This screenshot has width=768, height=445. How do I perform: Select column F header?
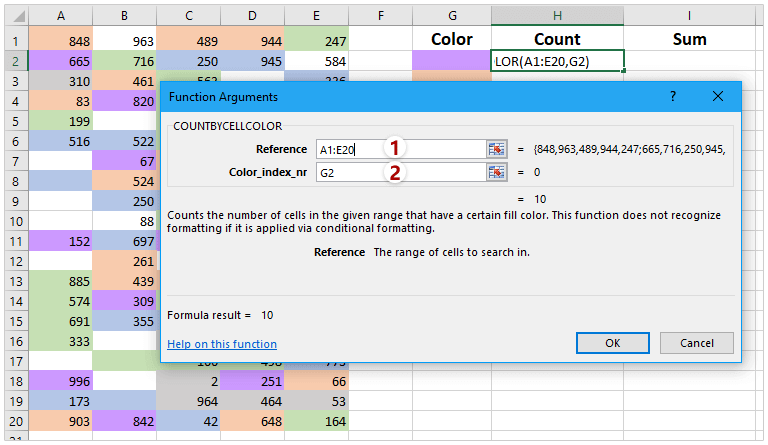pos(381,16)
